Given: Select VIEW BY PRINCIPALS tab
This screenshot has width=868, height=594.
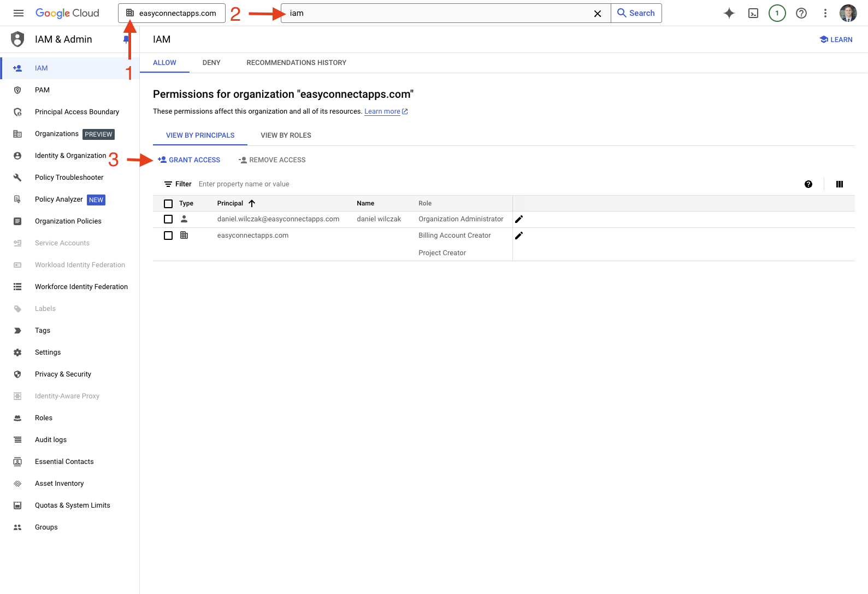Looking at the screenshot, I should 200,136.
